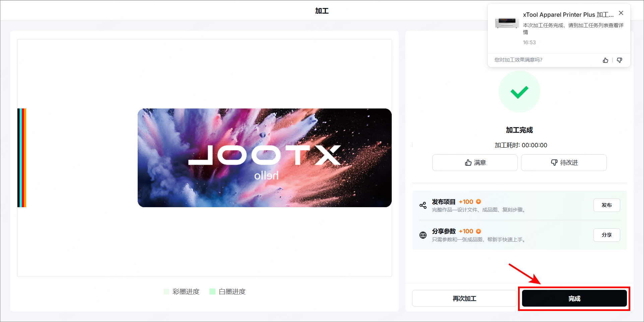Click the 只需参数和一张成品图 description text
644x322 pixels.
coord(479,240)
